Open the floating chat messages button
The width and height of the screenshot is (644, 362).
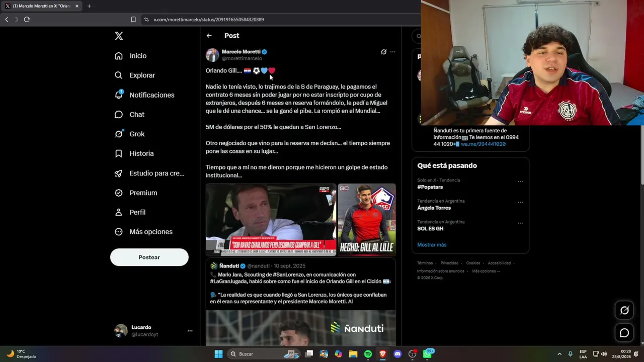[x=624, y=333]
